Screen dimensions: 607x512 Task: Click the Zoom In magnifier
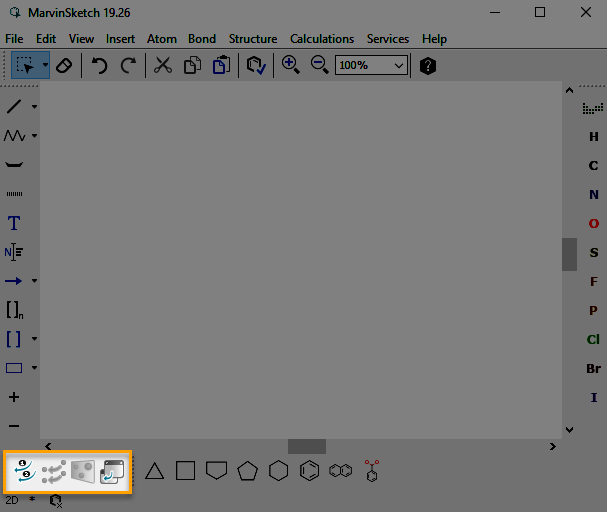click(290, 65)
